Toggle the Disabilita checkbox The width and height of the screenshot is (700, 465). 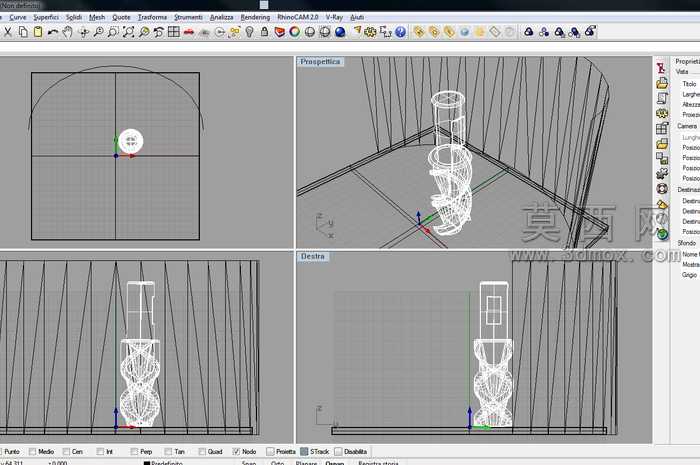pyautogui.click(x=338, y=452)
